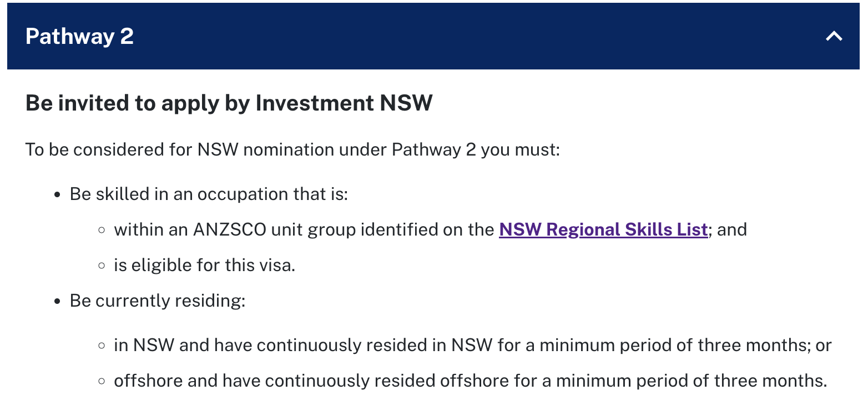
Task: Click '; and' after the Skills List link
Action: pos(728,229)
